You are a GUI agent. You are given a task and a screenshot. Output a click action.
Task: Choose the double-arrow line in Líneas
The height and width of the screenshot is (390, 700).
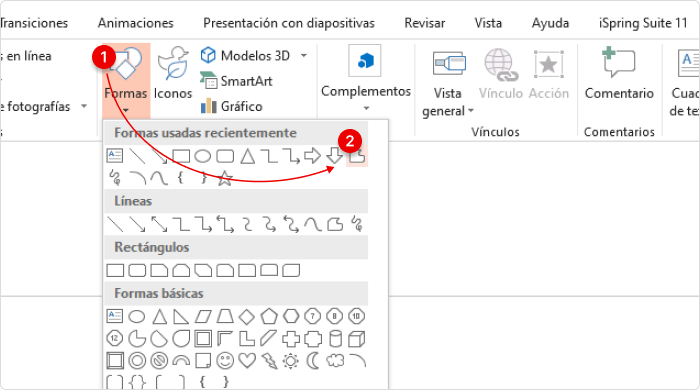pyautogui.click(x=159, y=224)
